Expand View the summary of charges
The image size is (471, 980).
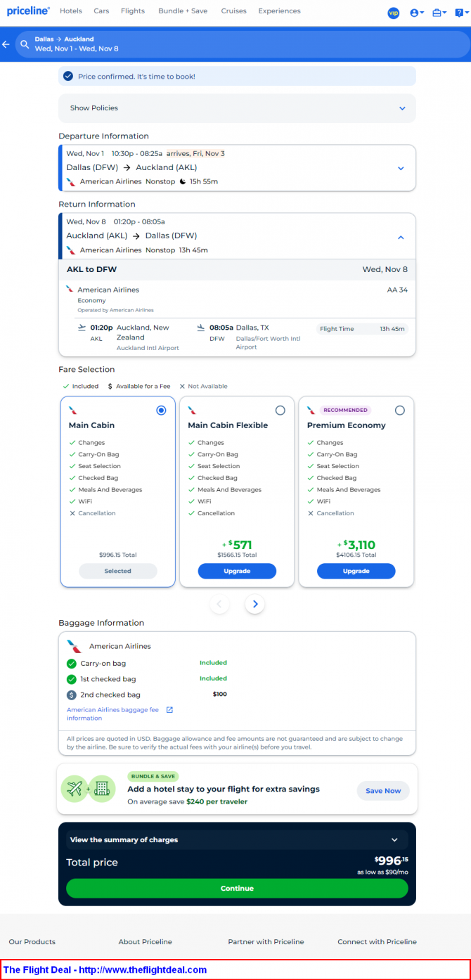point(237,840)
